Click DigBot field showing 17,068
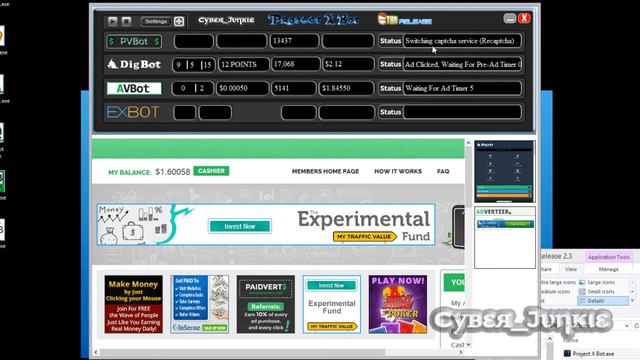 296,64
